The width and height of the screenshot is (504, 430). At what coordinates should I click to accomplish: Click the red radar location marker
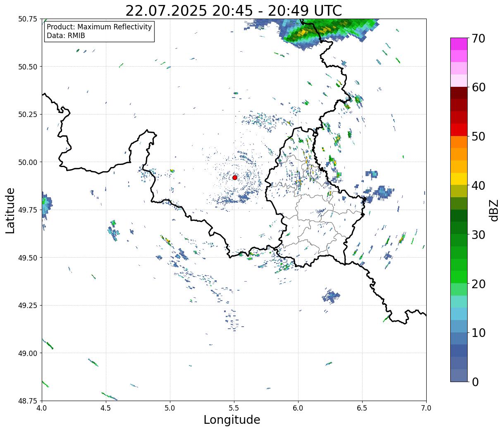coord(235,177)
